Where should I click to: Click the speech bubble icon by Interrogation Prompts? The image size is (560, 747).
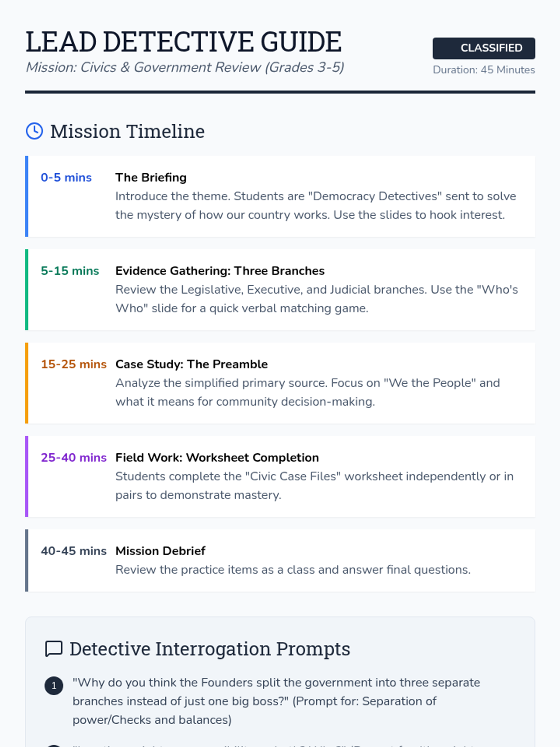(54, 649)
